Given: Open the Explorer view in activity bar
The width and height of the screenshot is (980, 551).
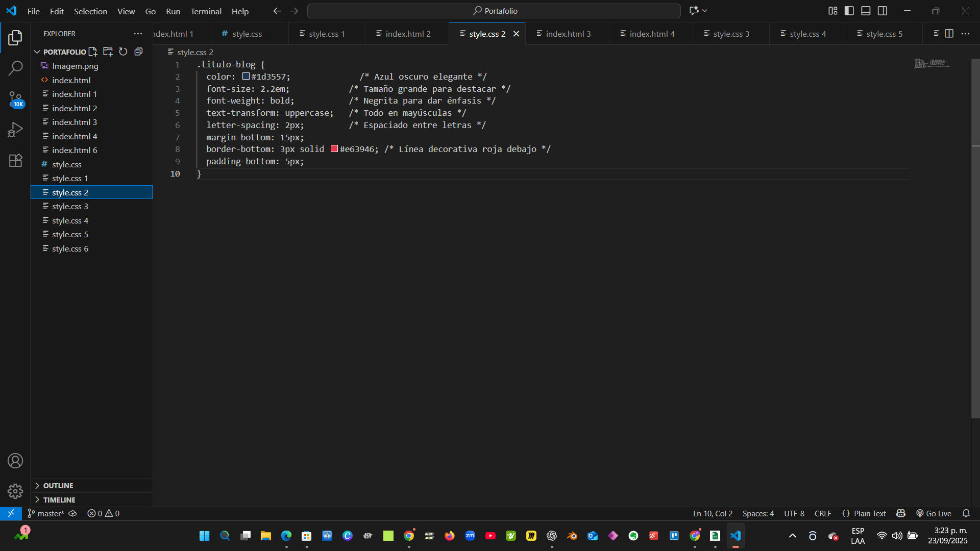Looking at the screenshot, I should 15,37.
